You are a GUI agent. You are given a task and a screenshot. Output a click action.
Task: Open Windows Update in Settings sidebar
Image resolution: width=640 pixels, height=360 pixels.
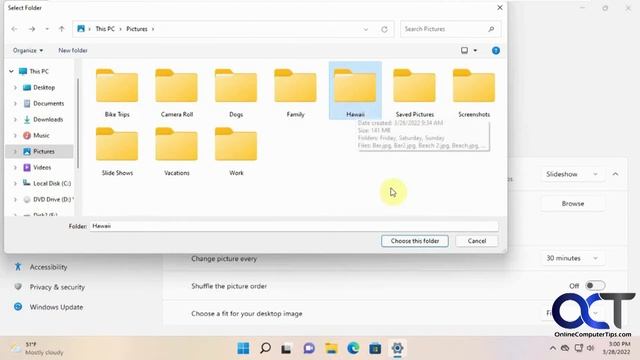[x=56, y=307]
